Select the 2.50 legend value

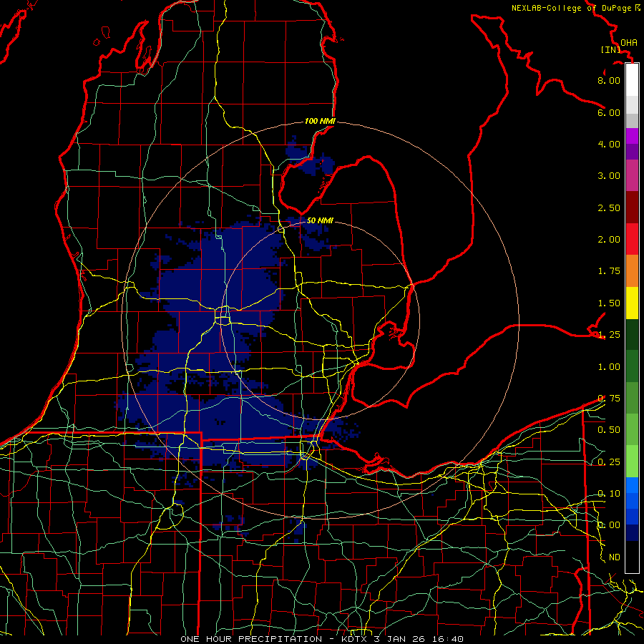(x=609, y=208)
